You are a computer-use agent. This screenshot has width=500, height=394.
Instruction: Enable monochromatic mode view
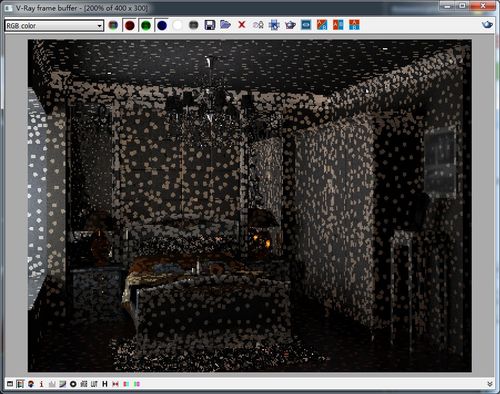pyautogui.click(x=194, y=25)
